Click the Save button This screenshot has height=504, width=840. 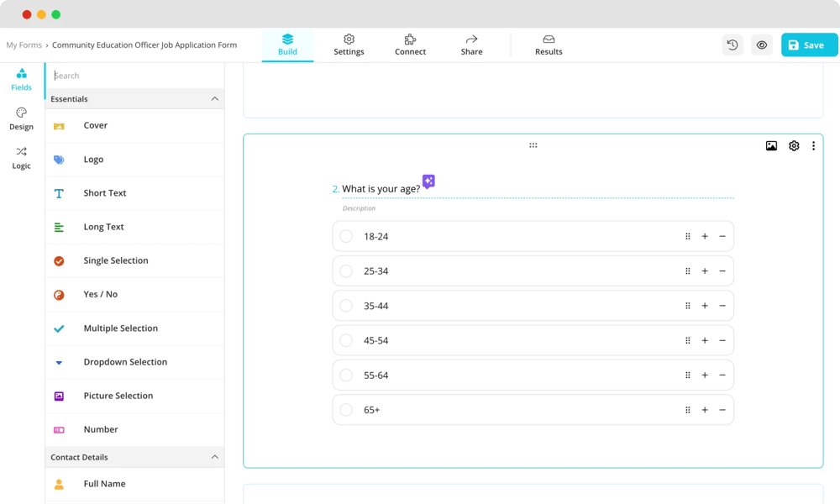pyautogui.click(x=808, y=45)
